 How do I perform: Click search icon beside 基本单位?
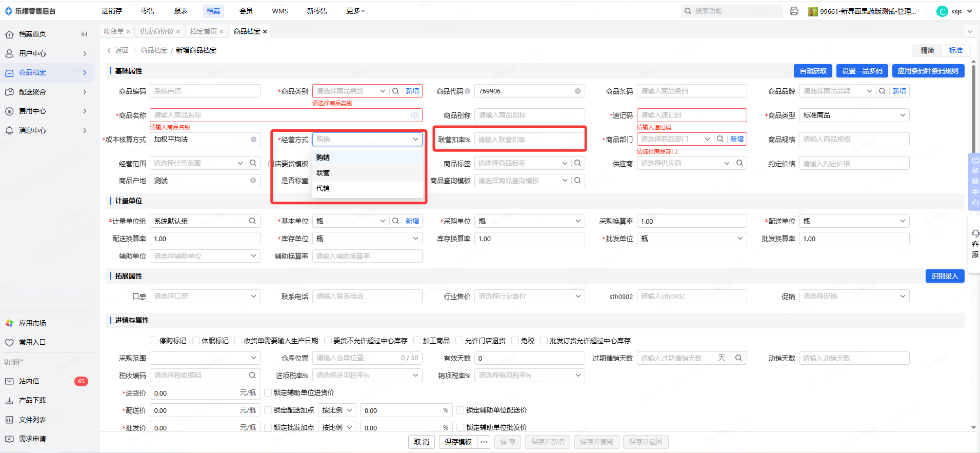pos(395,221)
